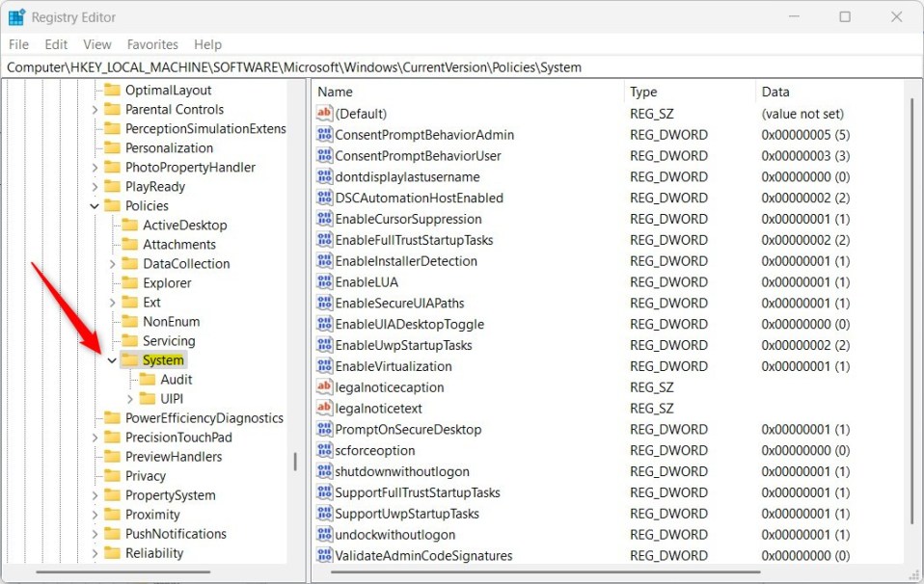Click the DWORD icon beside ConsentPromptBehaviorUser
924x584 pixels.
pyautogui.click(x=325, y=155)
